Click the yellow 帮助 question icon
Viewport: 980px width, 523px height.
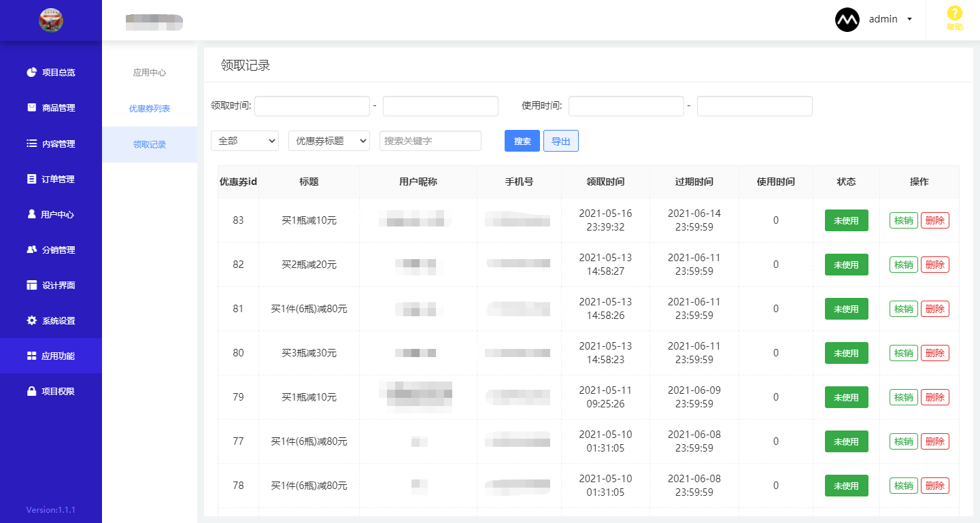(955, 13)
